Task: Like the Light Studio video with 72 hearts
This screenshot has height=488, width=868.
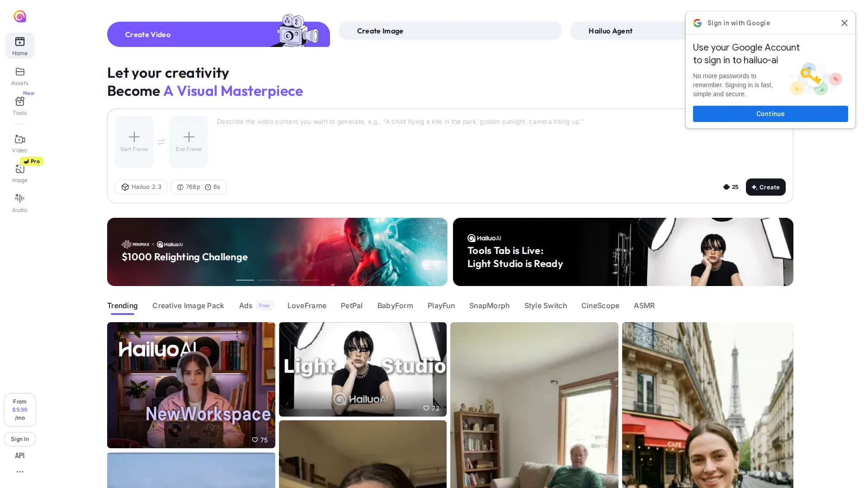Action: coord(426,408)
